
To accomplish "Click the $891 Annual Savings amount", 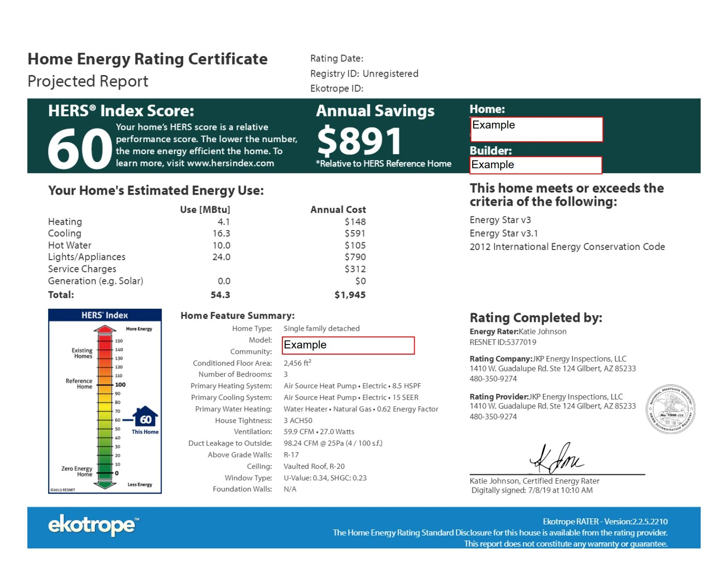I will (359, 141).
